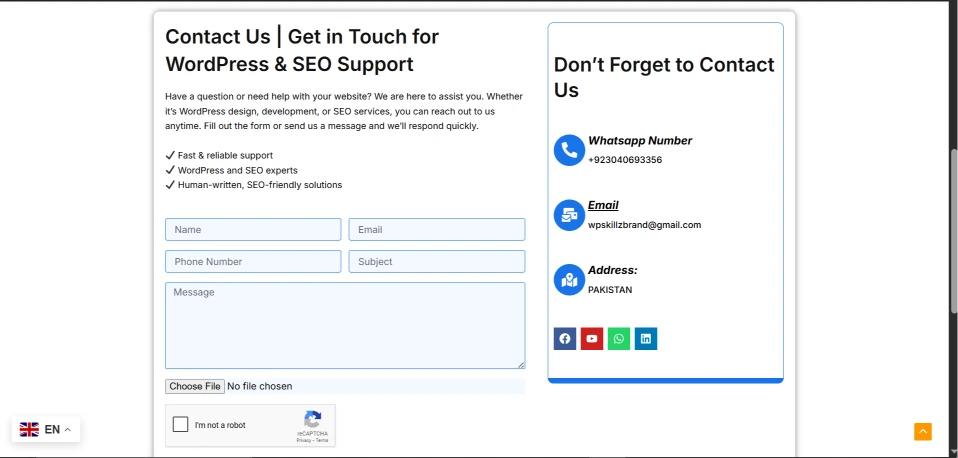Click the PAKISTAN address text
The image size is (958, 458).
point(610,290)
